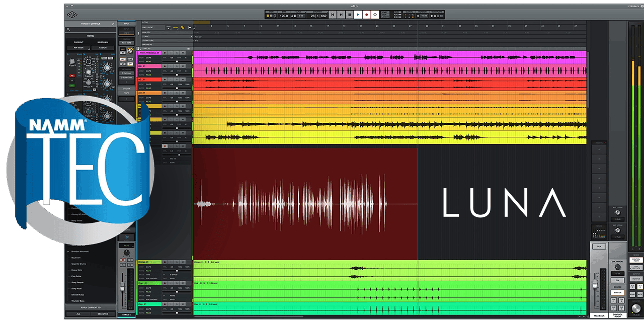
Task: Expand the Tempo row arrow
Action: 191,36
